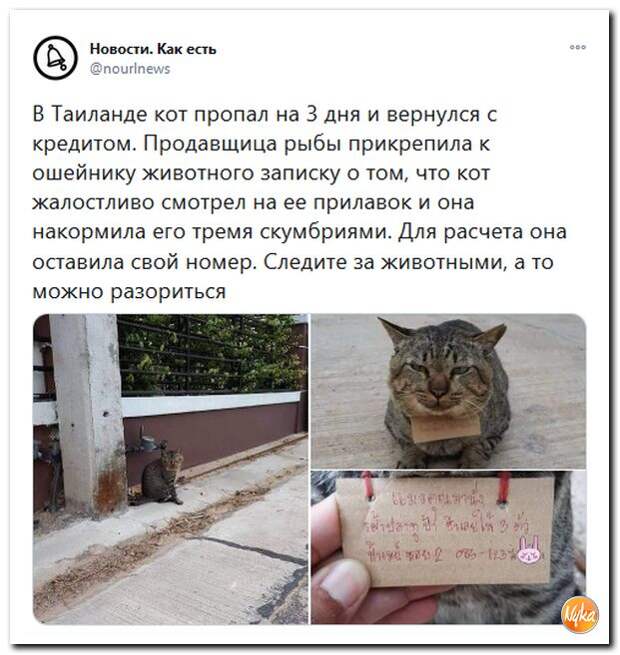Open the cat by fence photo
The image size is (620, 655).
[x=170, y=469]
